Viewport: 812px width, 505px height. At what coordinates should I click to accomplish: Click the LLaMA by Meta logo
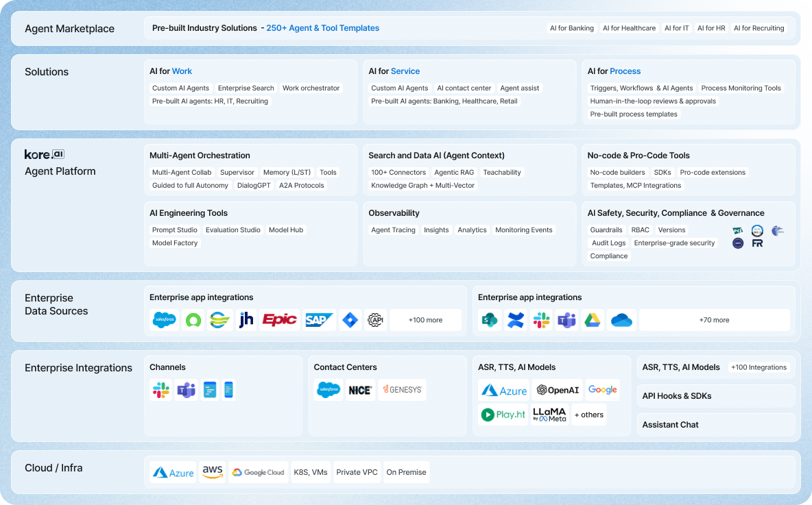(549, 415)
